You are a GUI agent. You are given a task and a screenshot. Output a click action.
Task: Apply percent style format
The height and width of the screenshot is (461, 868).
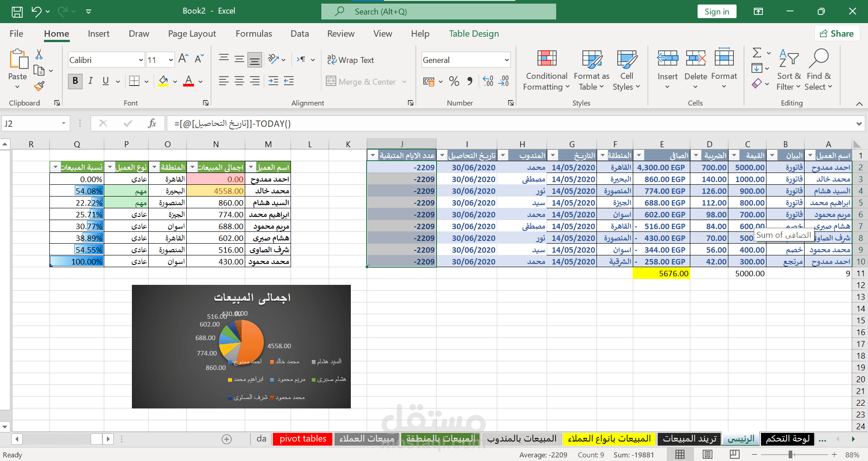point(454,82)
